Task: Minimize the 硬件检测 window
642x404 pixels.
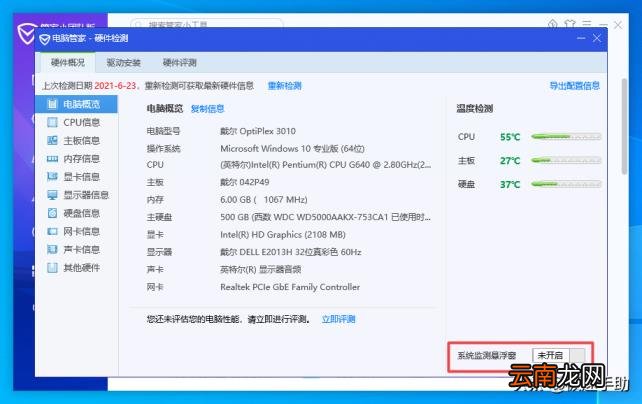Action: tap(581, 38)
